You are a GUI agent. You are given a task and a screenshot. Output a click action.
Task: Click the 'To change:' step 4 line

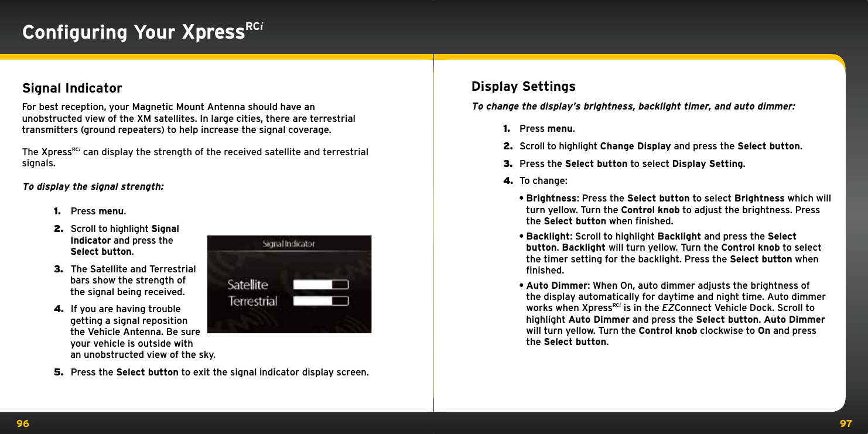pyautogui.click(x=535, y=180)
